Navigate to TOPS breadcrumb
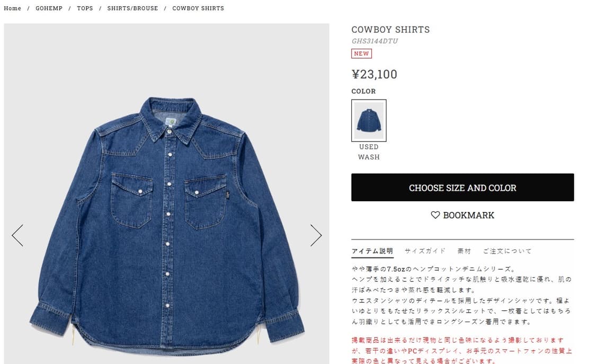This screenshot has height=364, width=596. (85, 8)
